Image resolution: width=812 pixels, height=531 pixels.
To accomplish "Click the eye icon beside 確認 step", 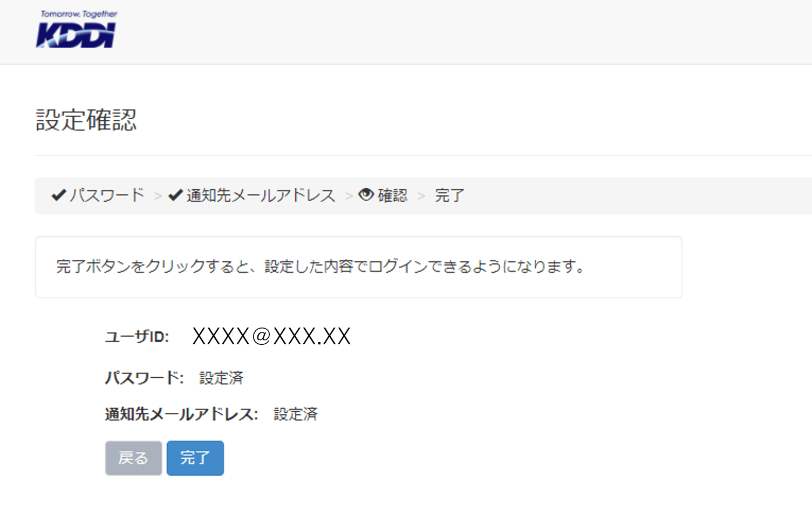I will pos(366,195).
